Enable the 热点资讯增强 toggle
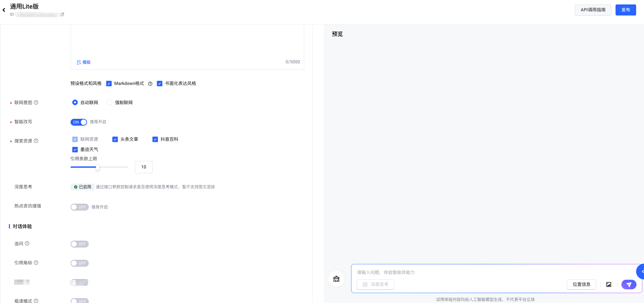644x303 pixels. (x=79, y=207)
